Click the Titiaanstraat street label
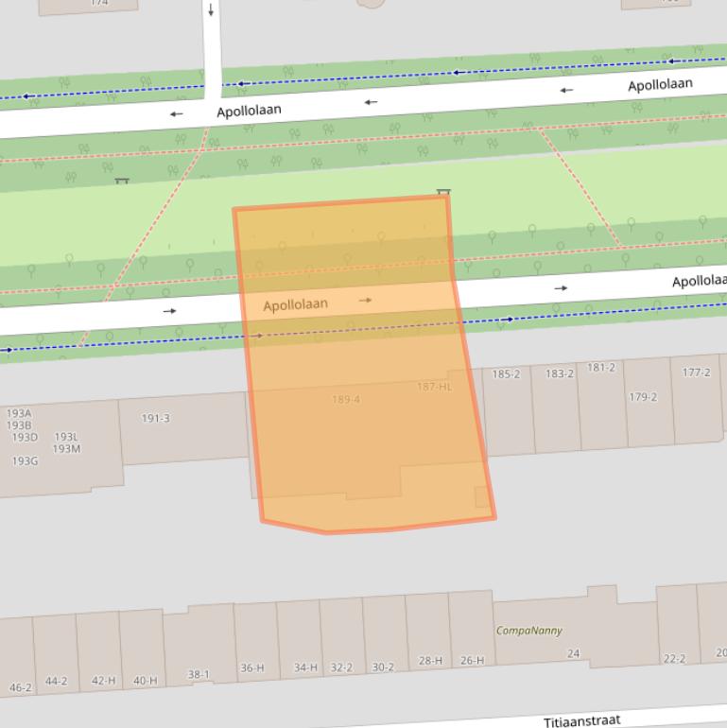Image resolution: width=727 pixels, height=728 pixels. pyautogui.click(x=581, y=721)
